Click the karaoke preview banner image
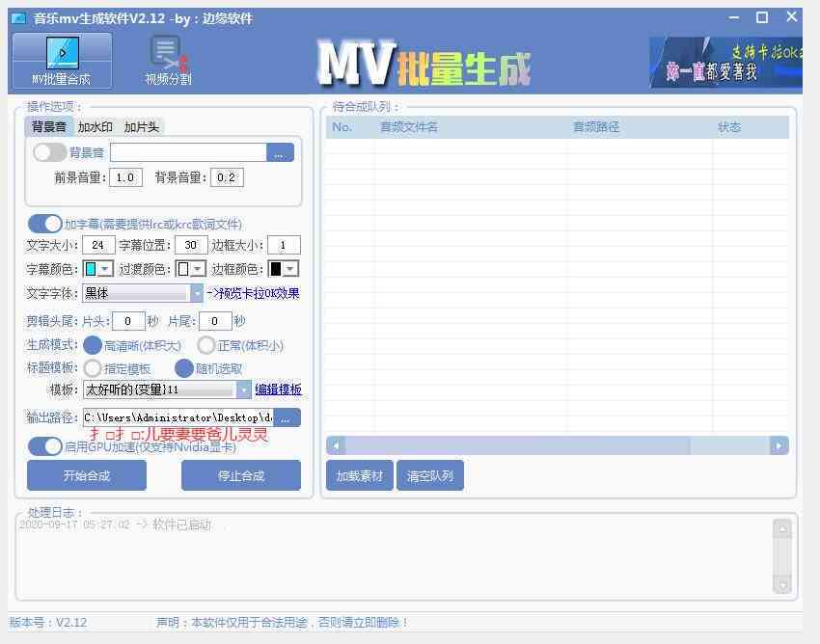 (x=725, y=62)
